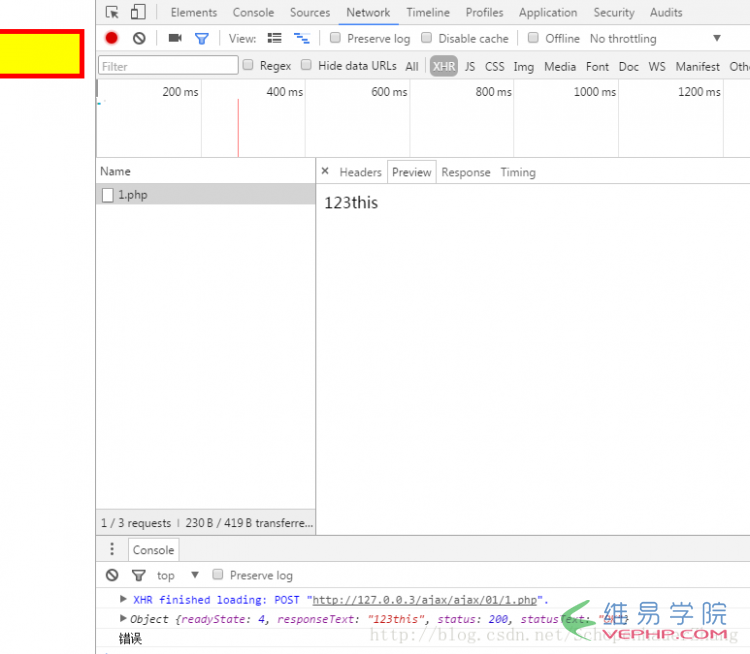The height and width of the screenshot is (654, 750).
Task: Toggle the device toolbar icon
Action: (138, 12)
